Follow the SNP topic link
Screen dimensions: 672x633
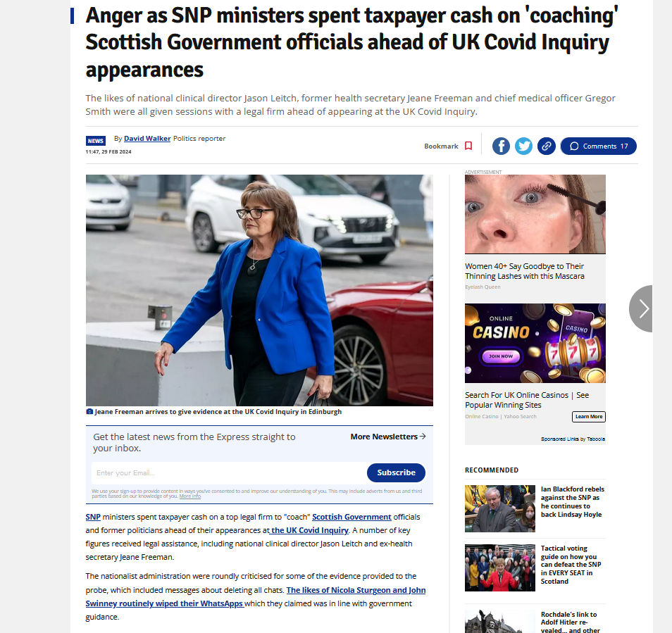pyautogui.click(x=93, y=517)
